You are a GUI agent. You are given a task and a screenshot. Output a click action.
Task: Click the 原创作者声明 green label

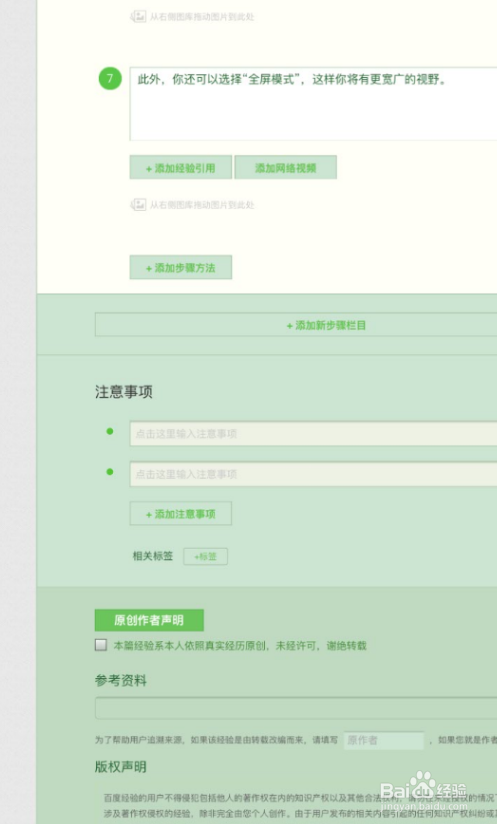click(x=149, y=620)
